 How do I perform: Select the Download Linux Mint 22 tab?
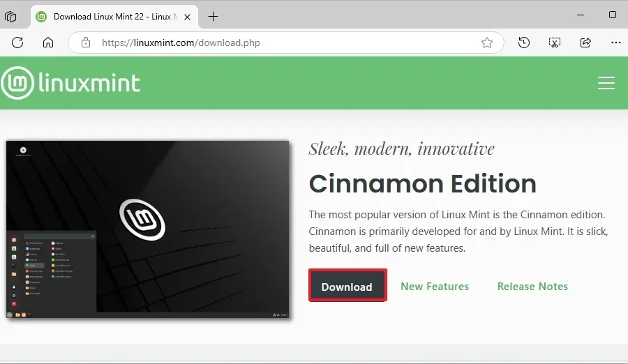[x=114, y=17]
